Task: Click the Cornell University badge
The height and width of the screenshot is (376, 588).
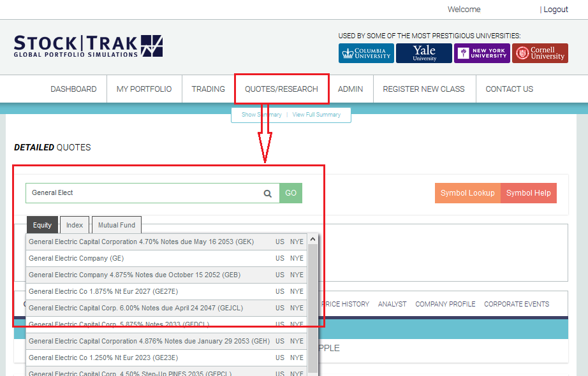Action: pyautogui.click(x=540, y=54)
